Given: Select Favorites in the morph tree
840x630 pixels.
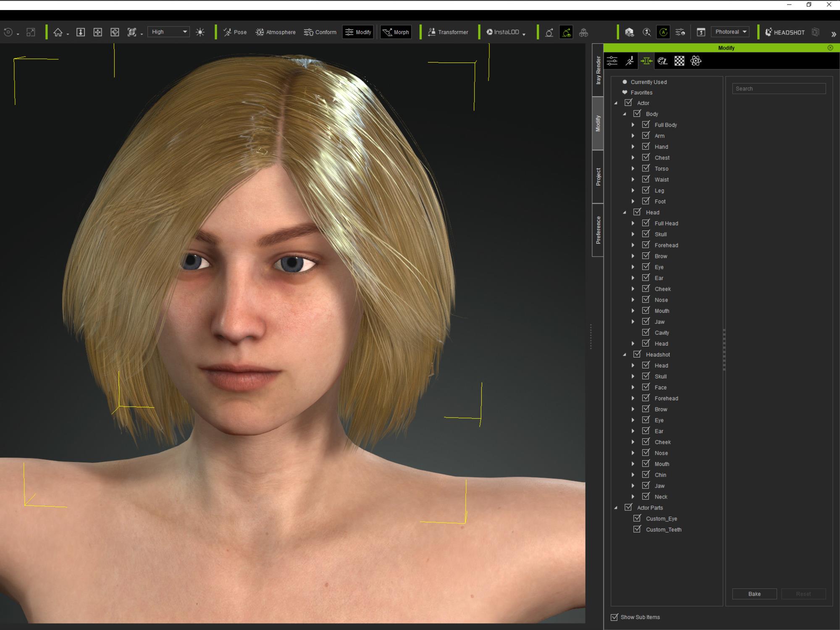Looking at the screenshot, I should [641, 92].
